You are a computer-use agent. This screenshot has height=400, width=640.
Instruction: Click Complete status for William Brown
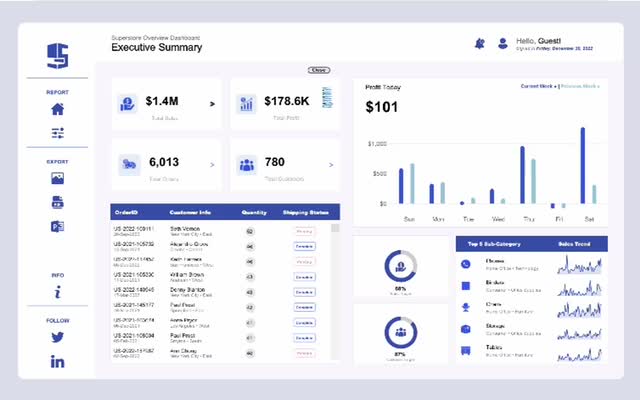[x=304, y=277]
